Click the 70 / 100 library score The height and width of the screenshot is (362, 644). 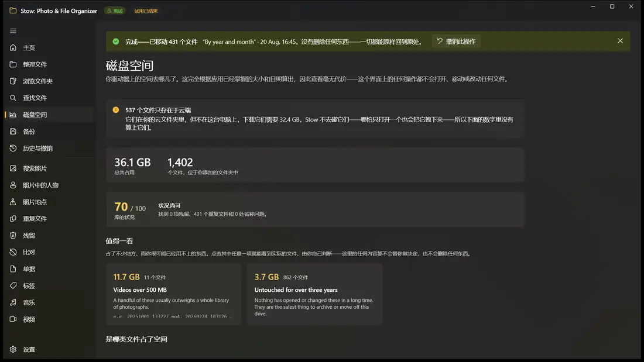coord(130,207)
